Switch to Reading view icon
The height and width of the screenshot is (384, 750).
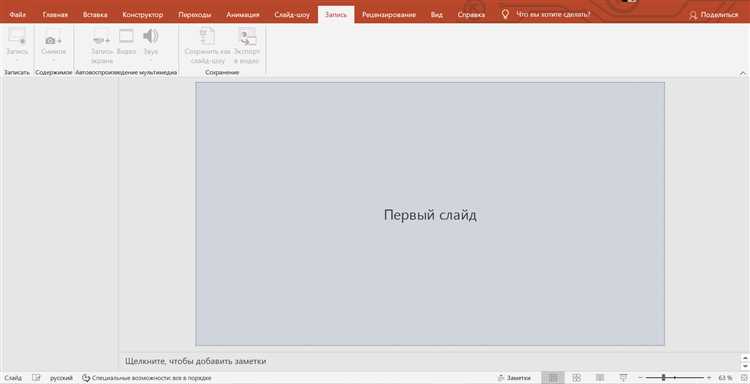[600, 378]
